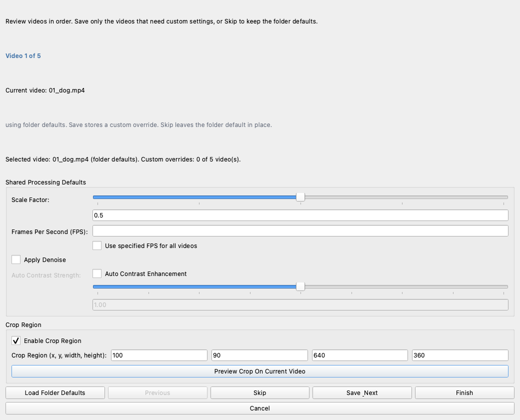Image resolution: width=520 pixels, height=420 pixels.
Task: Click Load Folder Defaults
Action: click(x=55, y=392)
